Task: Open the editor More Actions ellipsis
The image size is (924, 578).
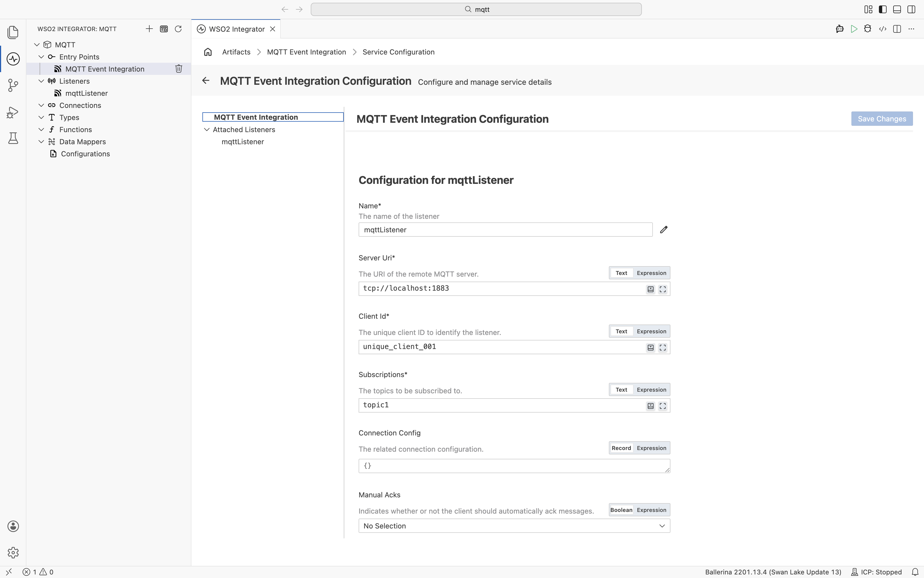Action: coord(911,29)
